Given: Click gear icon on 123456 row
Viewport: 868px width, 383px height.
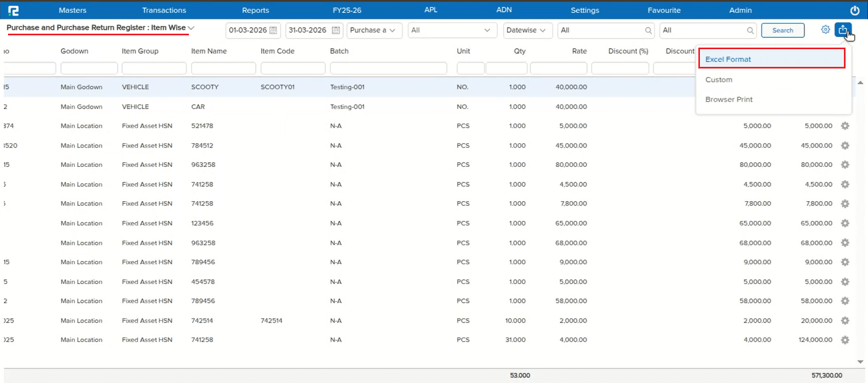Looking at the screenshot, I should click(x=845, y=224).
